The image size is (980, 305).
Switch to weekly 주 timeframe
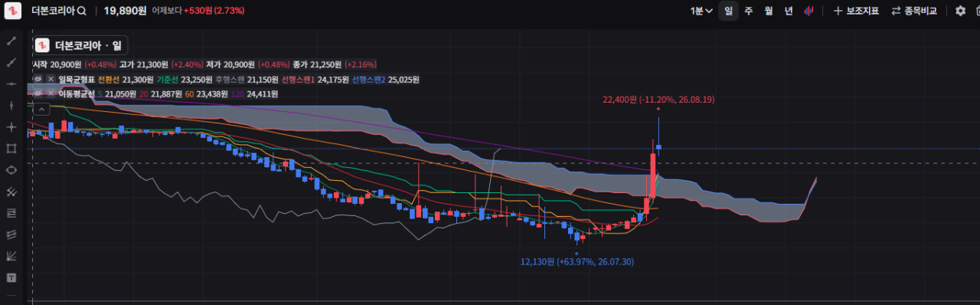point(748,11)
